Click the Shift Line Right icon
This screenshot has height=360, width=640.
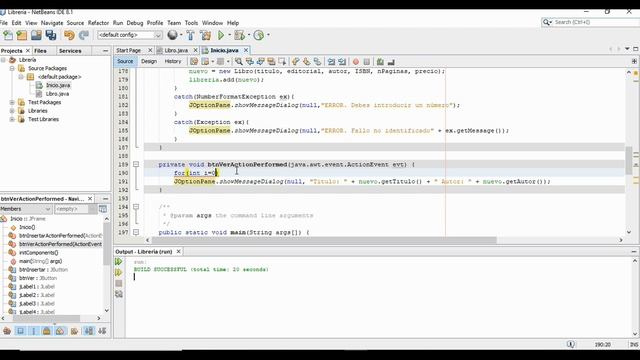[x=342, y=62]
